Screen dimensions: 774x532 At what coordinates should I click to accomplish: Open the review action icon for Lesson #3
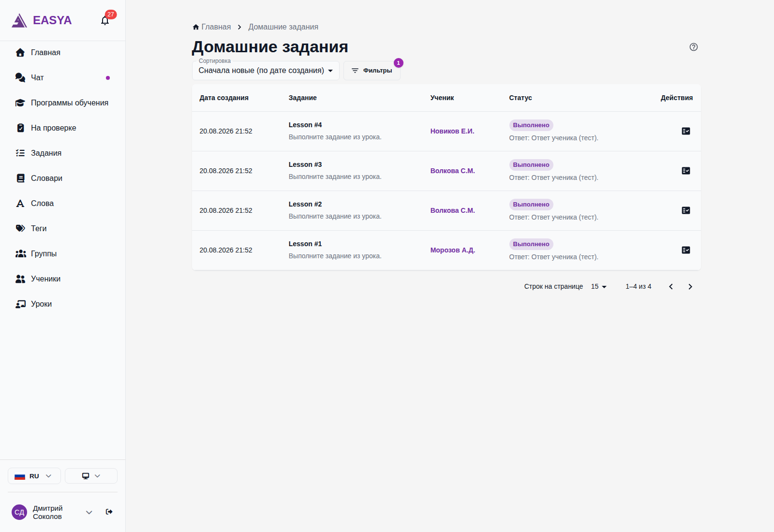click(x=685, y=171)
